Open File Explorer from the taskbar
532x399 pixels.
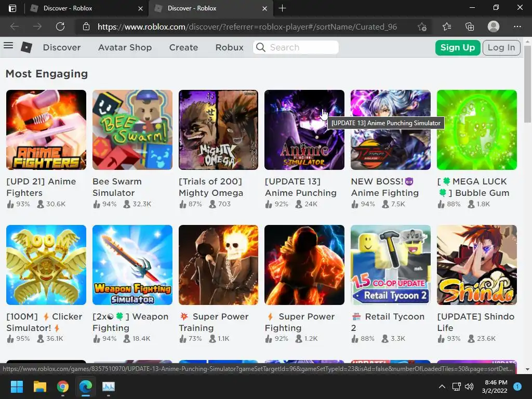[39, 387]
